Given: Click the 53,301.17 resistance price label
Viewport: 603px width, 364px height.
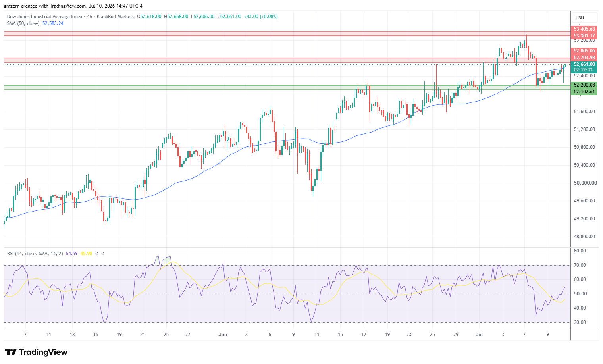Looking at the screenshot, I should [584, 36].
